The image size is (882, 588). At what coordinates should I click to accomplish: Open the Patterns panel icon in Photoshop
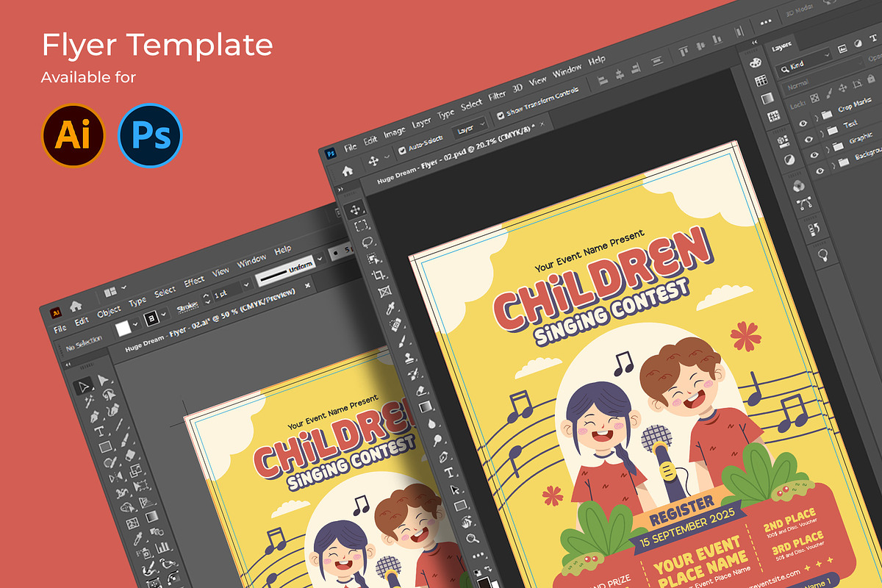tap(773, 115)
